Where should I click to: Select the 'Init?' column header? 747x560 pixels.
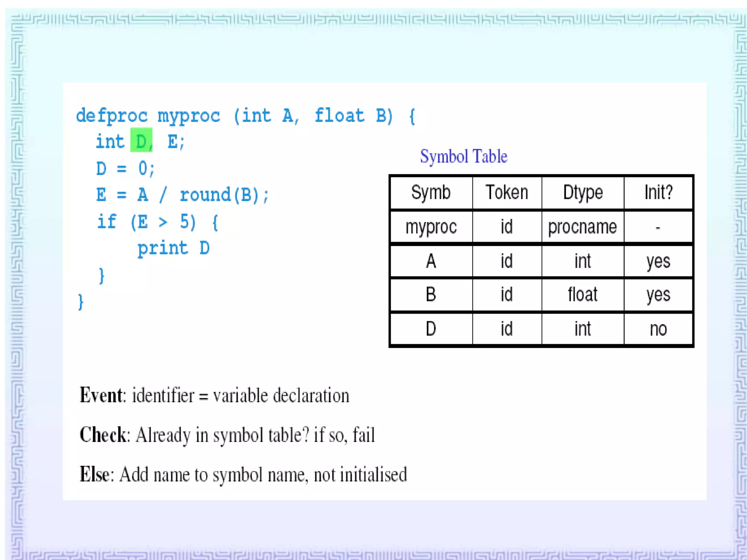click(x=658, y=192)
